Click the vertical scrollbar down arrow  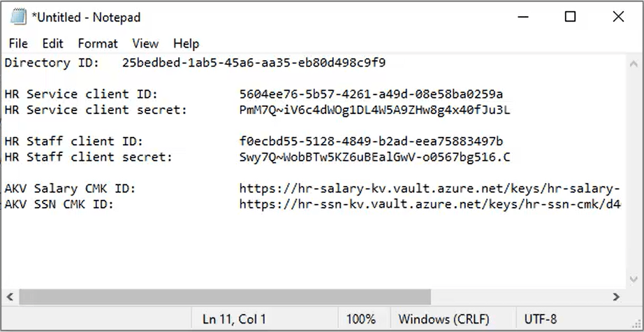634,279
